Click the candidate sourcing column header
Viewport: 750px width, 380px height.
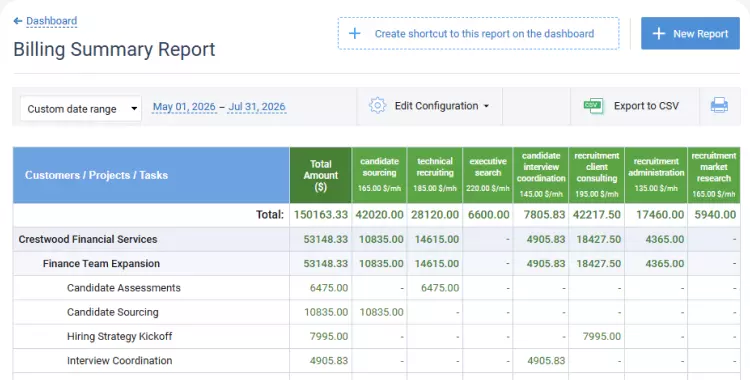[379, 175]
